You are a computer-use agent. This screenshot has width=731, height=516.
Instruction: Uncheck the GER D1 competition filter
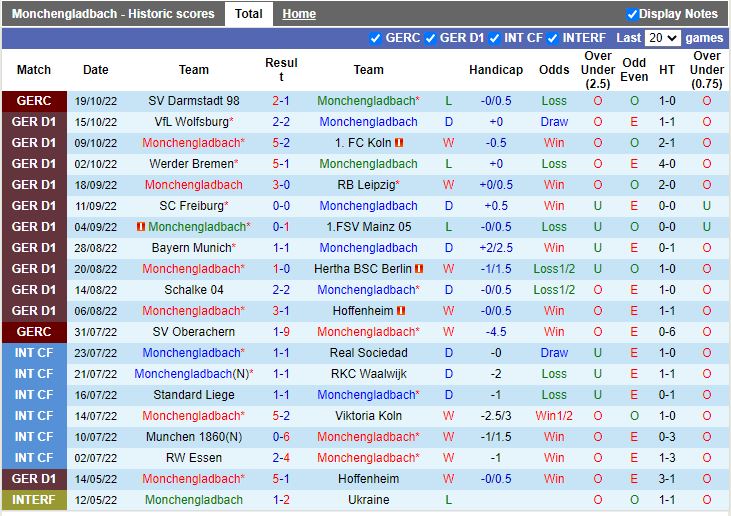tap(430, 38)
